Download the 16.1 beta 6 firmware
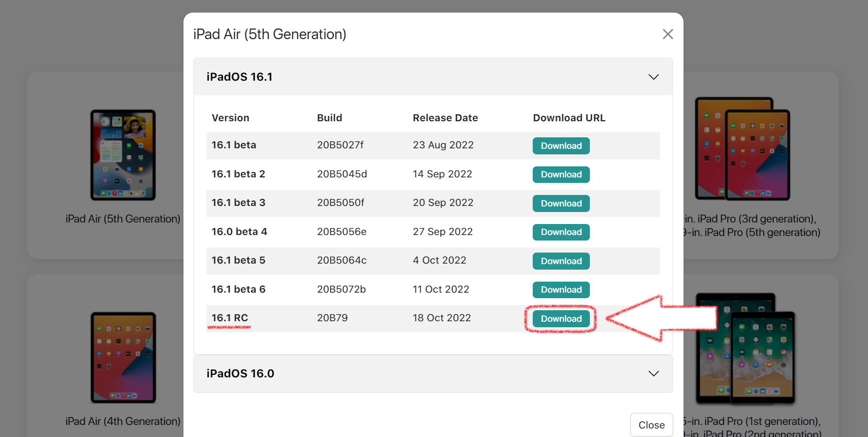The width and height of the screenshot is (868, 437). point(561,290)
